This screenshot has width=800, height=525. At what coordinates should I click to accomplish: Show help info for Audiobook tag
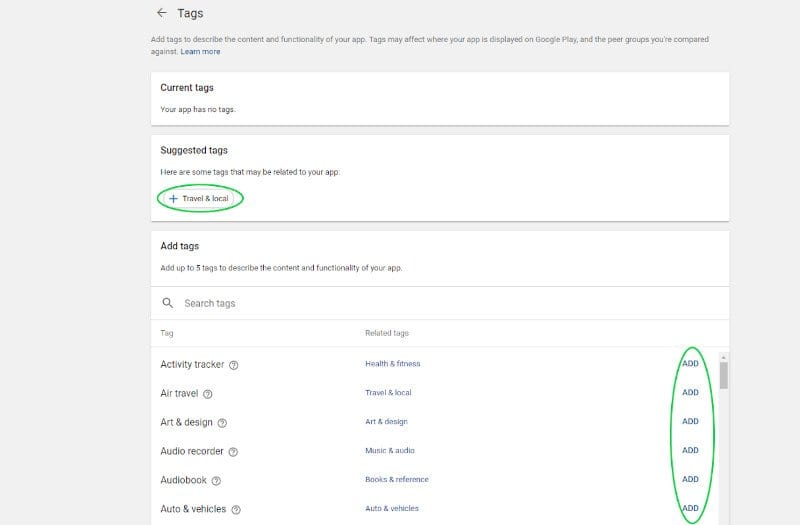(x=216, y=481)
